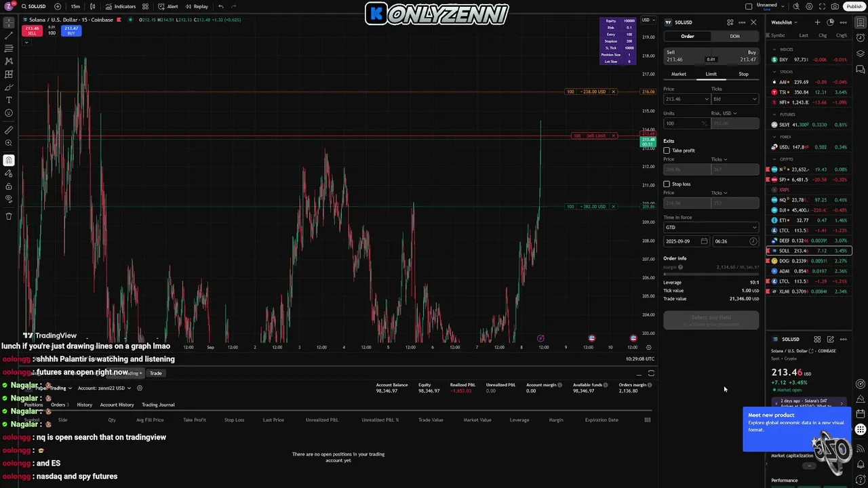The width and height of the screenshot is (868, 488).
Task: Open the Account zenni22 USD dropdown
Action: (104, 388)
